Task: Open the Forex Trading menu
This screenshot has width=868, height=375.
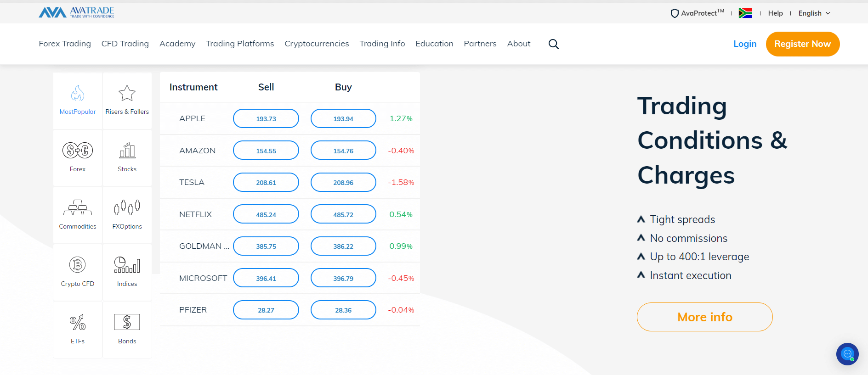Action: [x=65, y=44]
